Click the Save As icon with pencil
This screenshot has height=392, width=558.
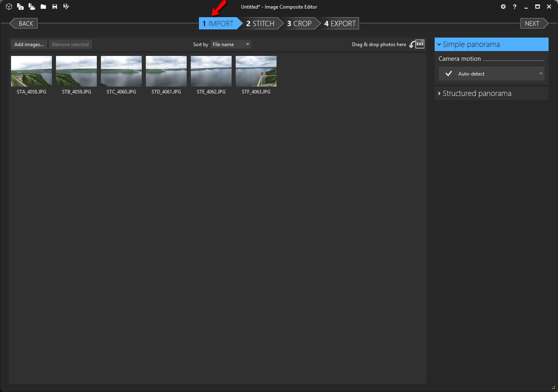click(66, 7)
